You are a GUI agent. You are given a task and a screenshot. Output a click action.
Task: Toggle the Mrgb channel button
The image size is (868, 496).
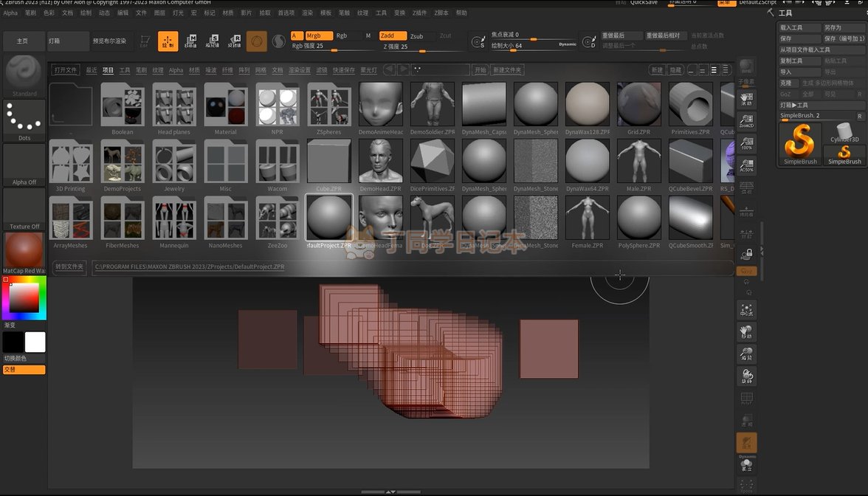pyautogui.click(x=318, y=35)
